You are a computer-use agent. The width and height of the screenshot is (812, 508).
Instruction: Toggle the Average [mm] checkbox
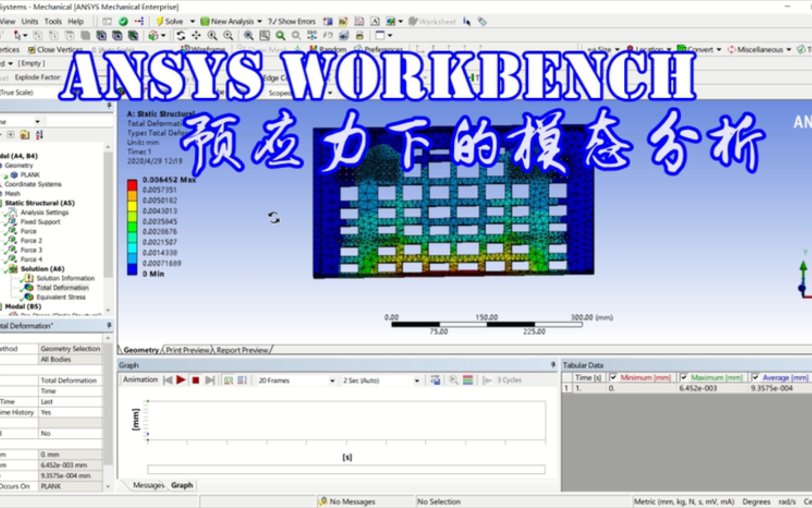(756, 377)
